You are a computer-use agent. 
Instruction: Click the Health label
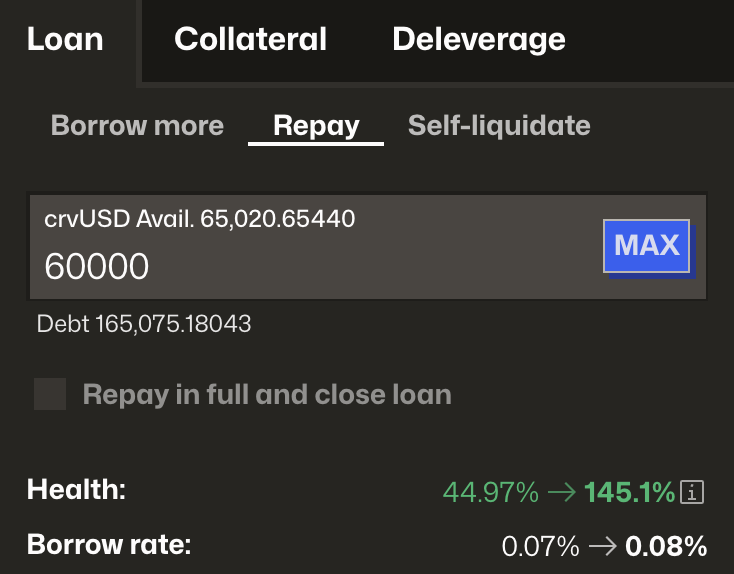tap(77, 490)
